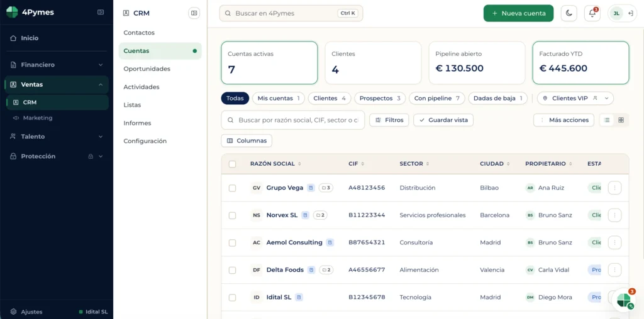The image size is (644, 319).
Task: Sort by Sector column
Action: (414, 164)
